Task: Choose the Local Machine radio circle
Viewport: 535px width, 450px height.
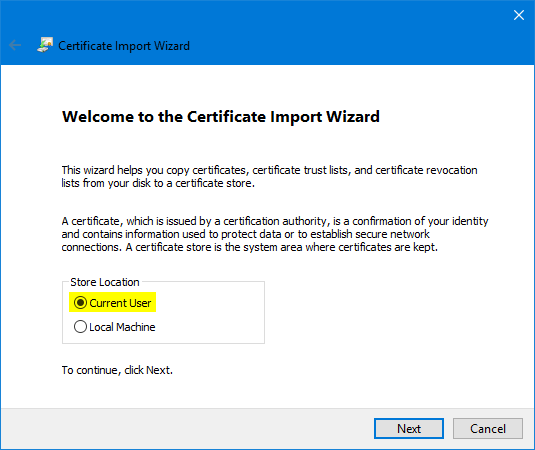Action: point(80,326)
